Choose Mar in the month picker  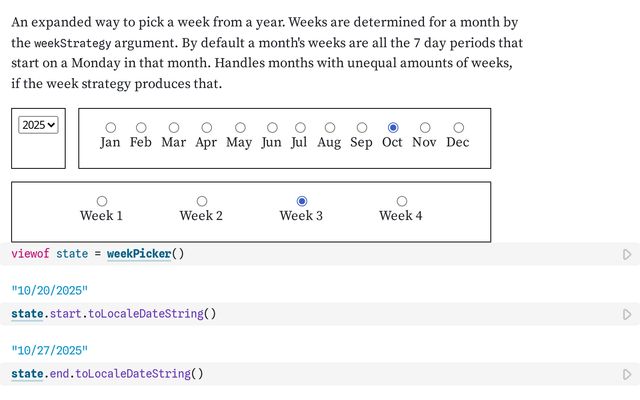[x=174, y=128]
